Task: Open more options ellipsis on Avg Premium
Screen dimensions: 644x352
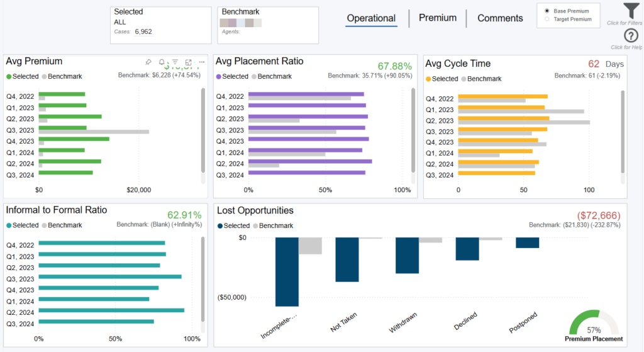Action: (x=202, y=62)
